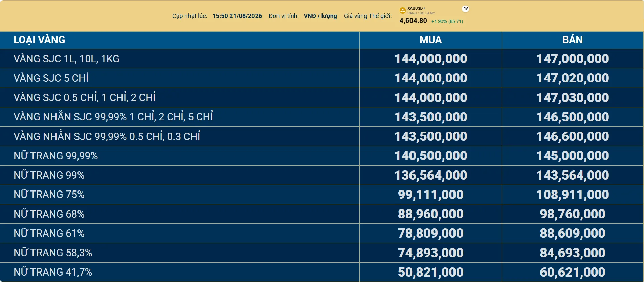Click sell price 147,000,000
644x282 pixels.
coord(573,59)
